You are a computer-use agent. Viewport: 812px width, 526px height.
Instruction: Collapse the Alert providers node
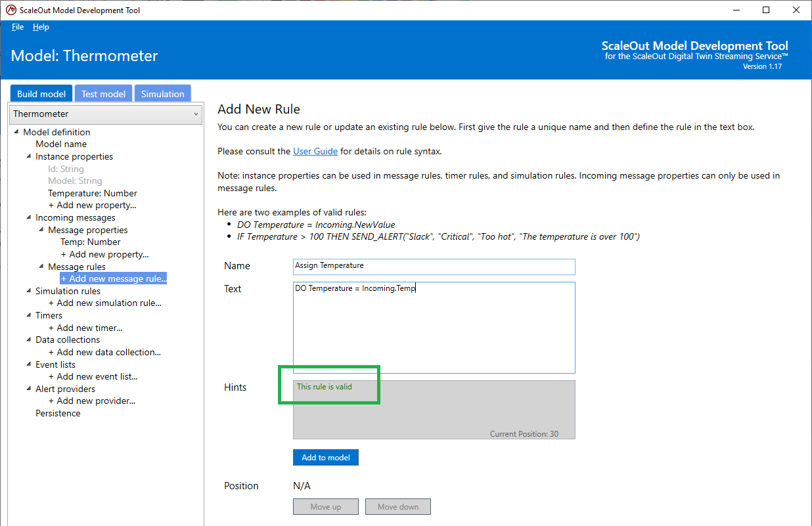coord(29,389)
